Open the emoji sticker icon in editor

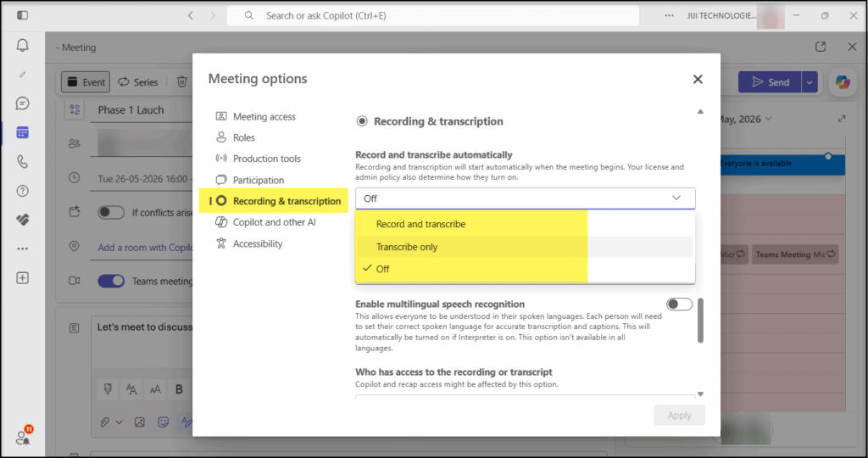(x=164, y=422)
